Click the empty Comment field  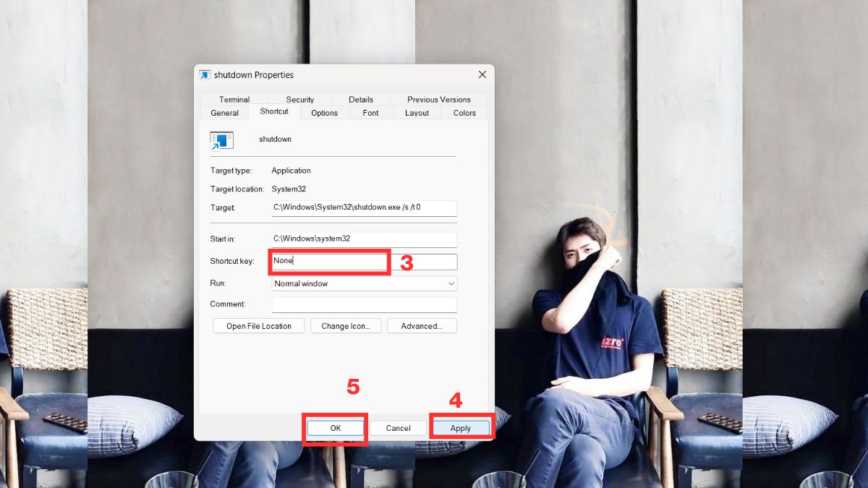[x=365, y=304]
